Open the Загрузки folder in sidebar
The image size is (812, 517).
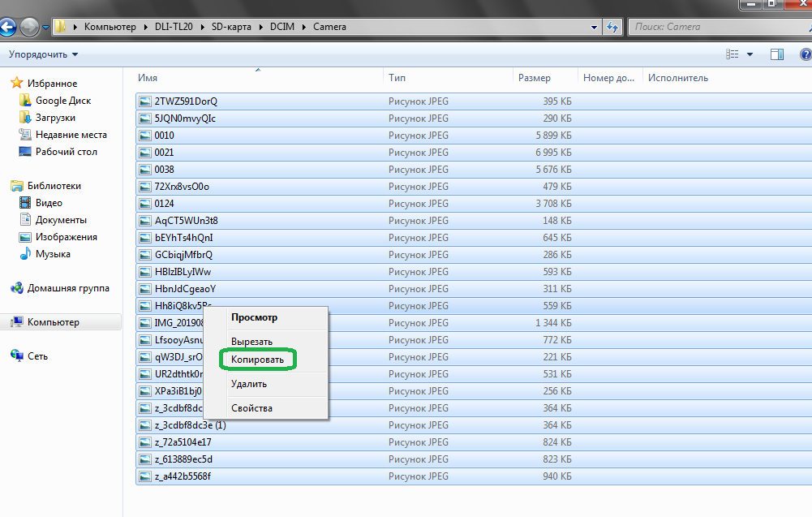(x=55, y=118)
